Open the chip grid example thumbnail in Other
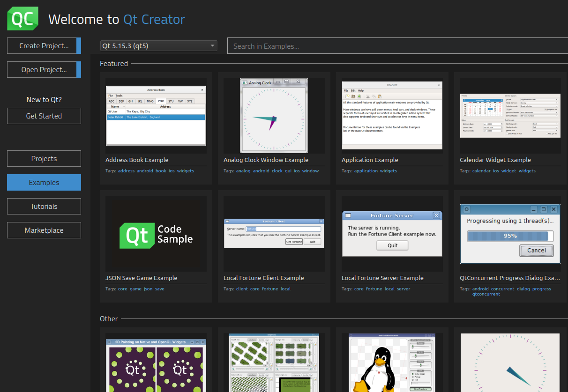The image size is (568, 392). [x=274, y=363]
